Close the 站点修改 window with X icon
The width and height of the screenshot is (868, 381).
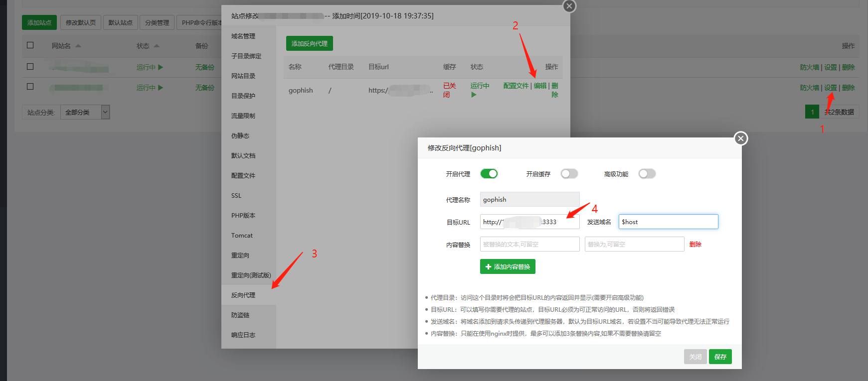569,6
